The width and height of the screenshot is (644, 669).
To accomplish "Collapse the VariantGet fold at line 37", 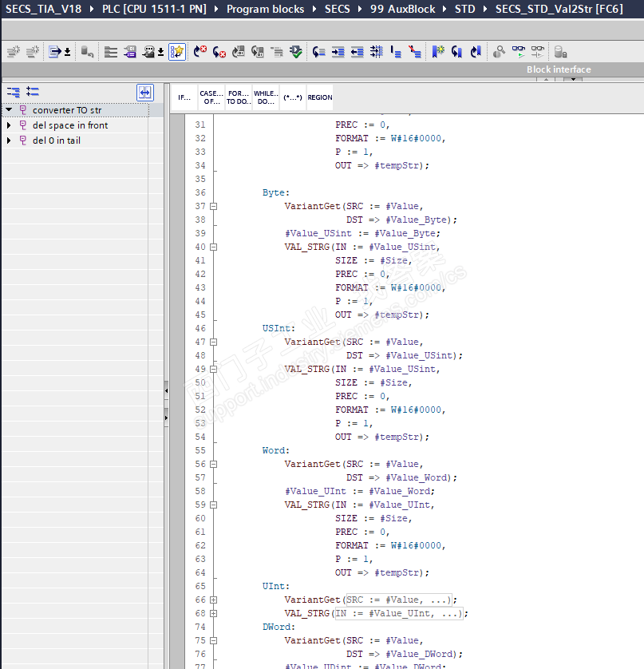I will 213,206.
